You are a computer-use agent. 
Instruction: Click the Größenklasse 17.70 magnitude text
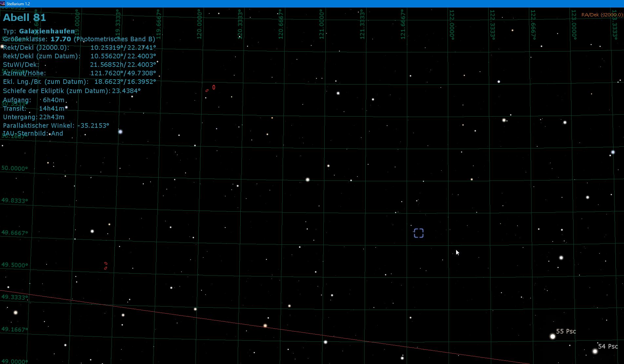(61, 39)
